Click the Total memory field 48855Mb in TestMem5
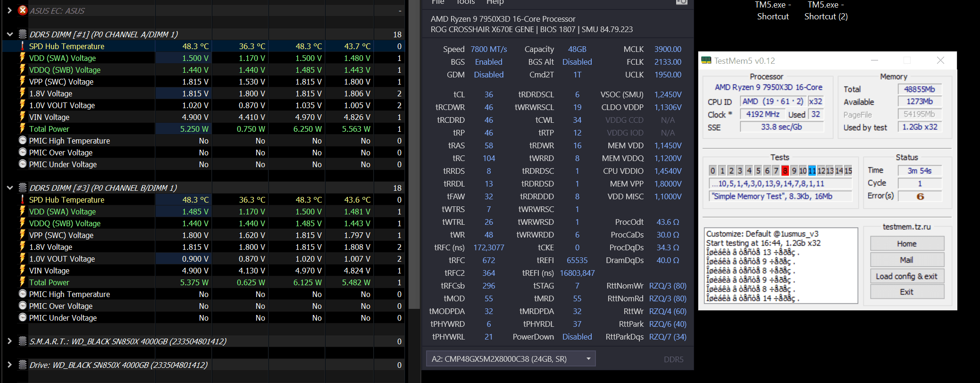The image size is (980, 383). coord(920,89)
